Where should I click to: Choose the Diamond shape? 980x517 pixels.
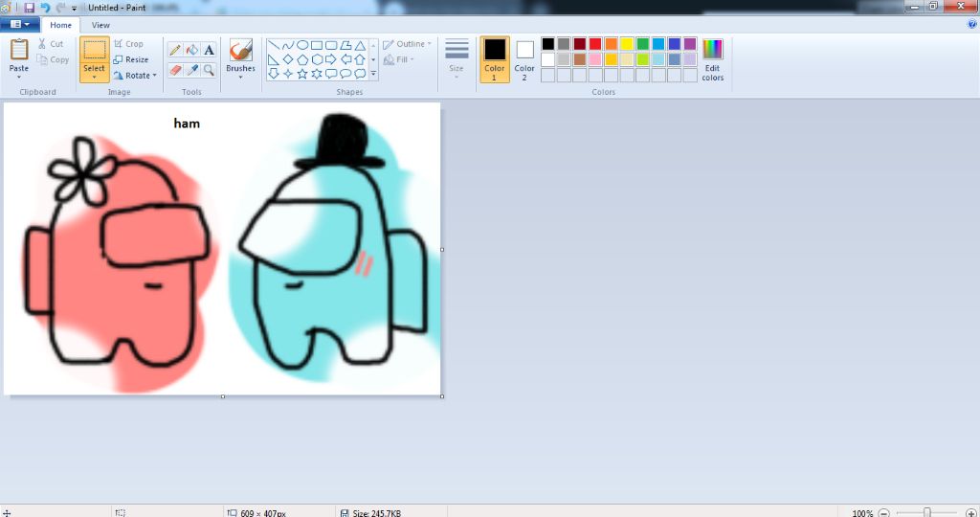(x=287, y=59)
